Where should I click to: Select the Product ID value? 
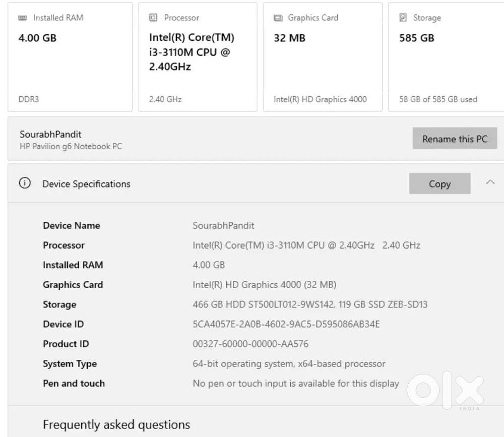click(251, 344)
